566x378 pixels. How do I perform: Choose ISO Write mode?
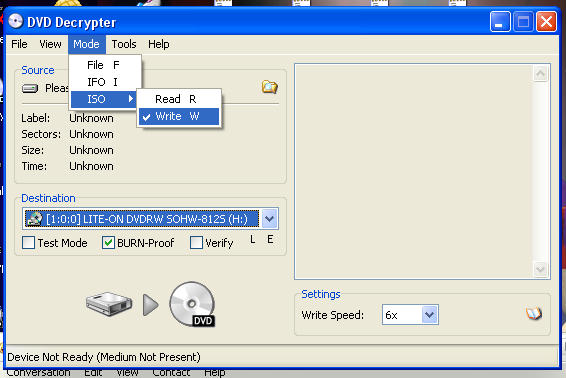(179, 116)
